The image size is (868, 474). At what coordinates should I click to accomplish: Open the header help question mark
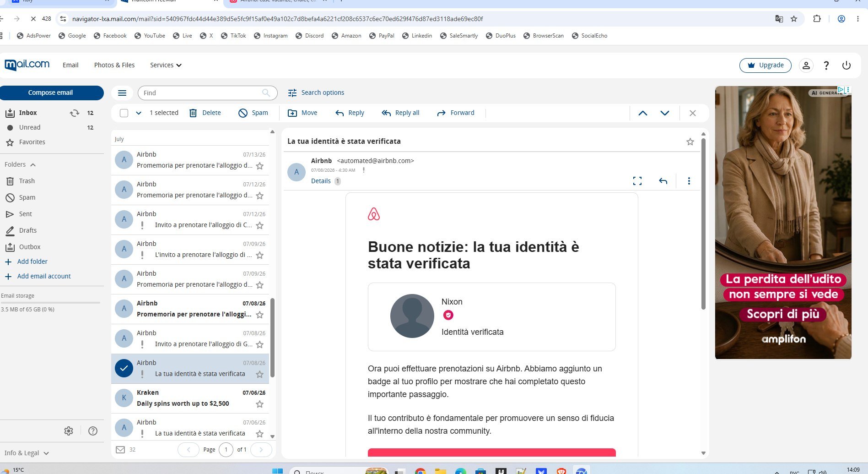coord(826,65)
